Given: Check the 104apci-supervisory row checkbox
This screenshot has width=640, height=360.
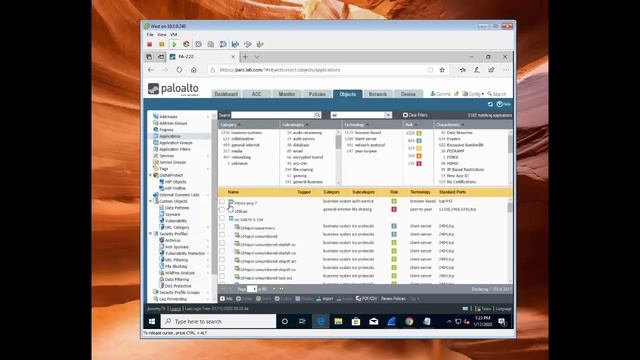Looking at the screenshot, I should tap(222, 226).
